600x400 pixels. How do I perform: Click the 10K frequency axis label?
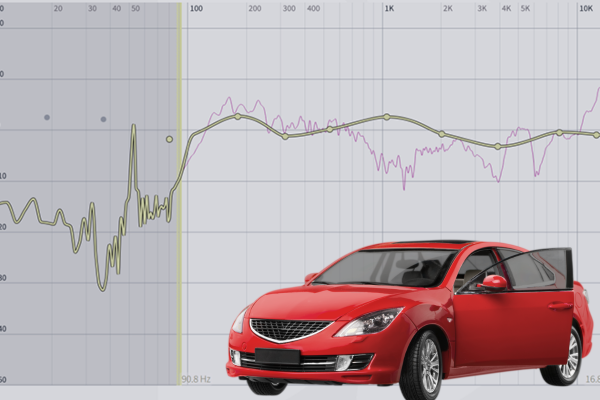pyautogui.click(x=586, y=8)
